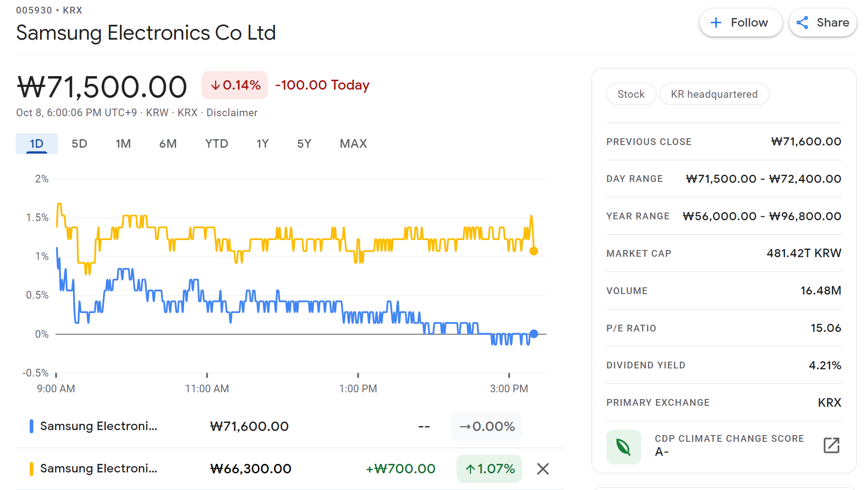
Task: Open CDP climate score external link icon
Action: click(x=832, y=445)
